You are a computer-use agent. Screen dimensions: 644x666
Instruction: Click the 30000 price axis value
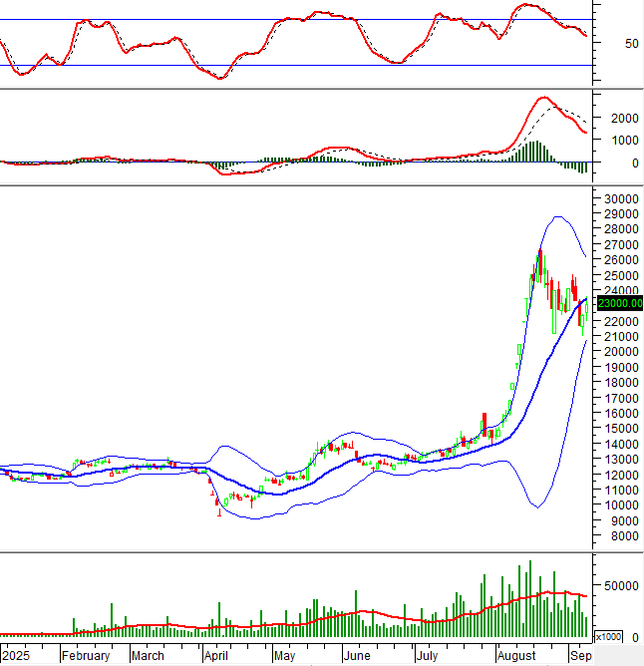point(621,198)
